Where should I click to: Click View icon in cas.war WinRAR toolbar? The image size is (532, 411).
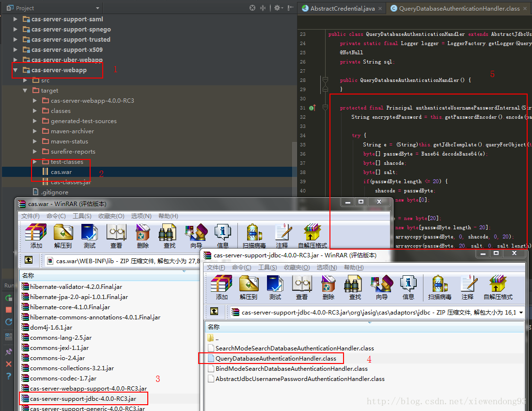116,233
